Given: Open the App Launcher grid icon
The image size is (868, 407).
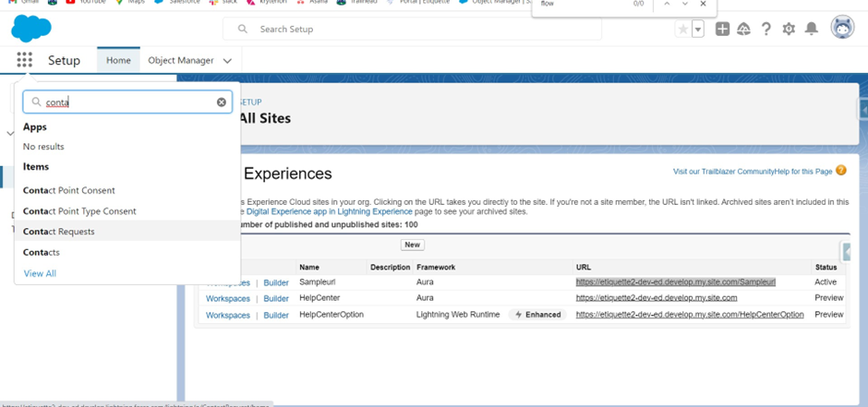Looking at the screenshot, I should 24,60.
